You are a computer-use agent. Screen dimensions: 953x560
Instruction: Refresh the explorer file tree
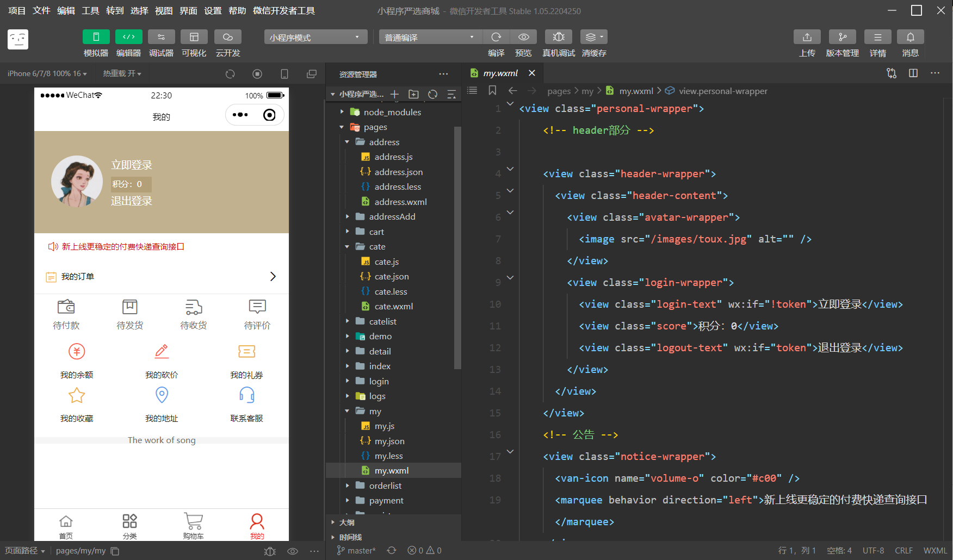pos(432,94)
